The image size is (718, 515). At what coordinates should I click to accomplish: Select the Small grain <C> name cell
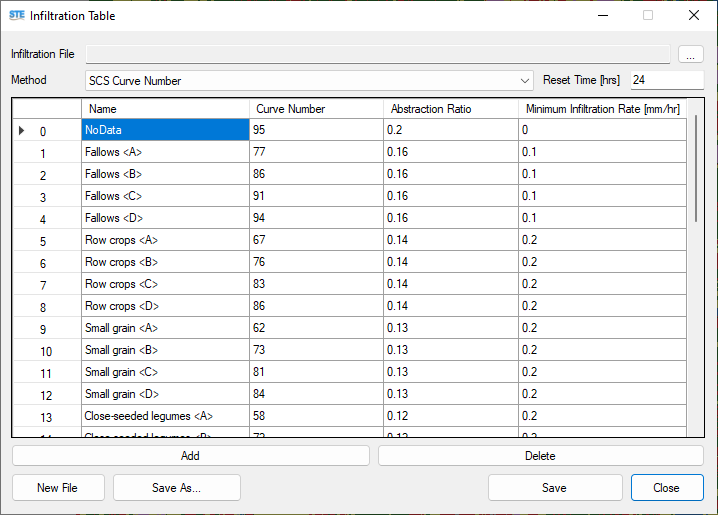point(165,371)
